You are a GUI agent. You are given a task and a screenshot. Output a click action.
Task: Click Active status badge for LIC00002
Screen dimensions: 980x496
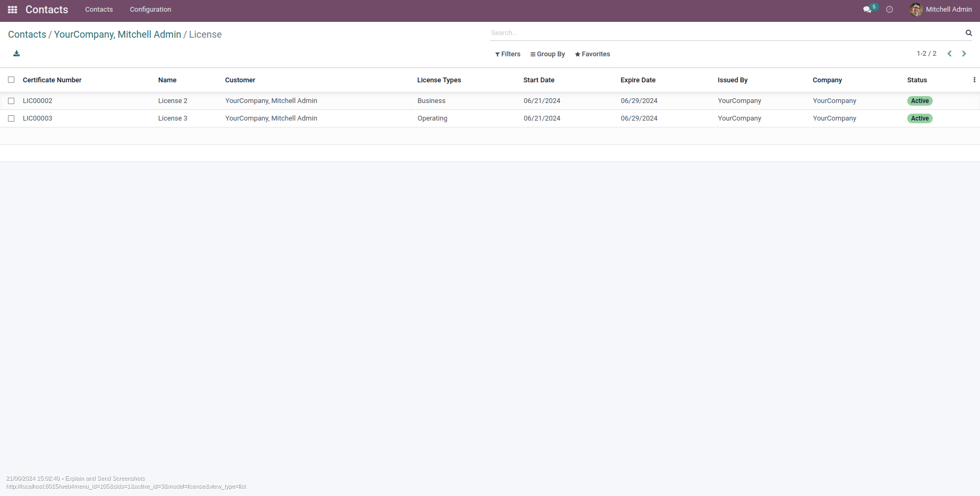(920, 101)
